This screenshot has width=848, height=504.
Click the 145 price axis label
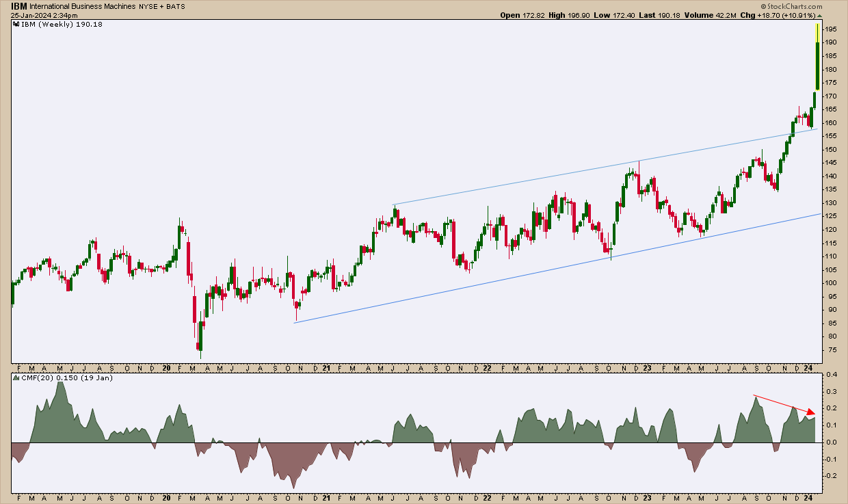click(830, 163)
